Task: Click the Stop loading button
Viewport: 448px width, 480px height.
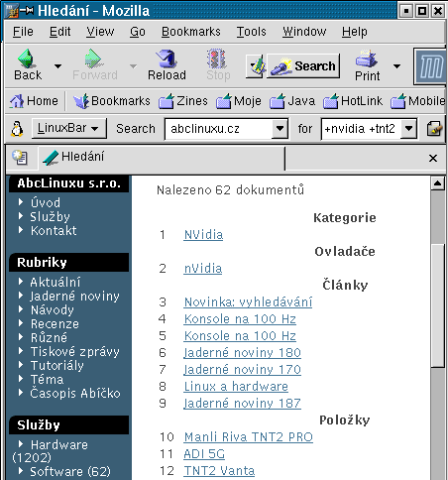Action: point(218,64)
